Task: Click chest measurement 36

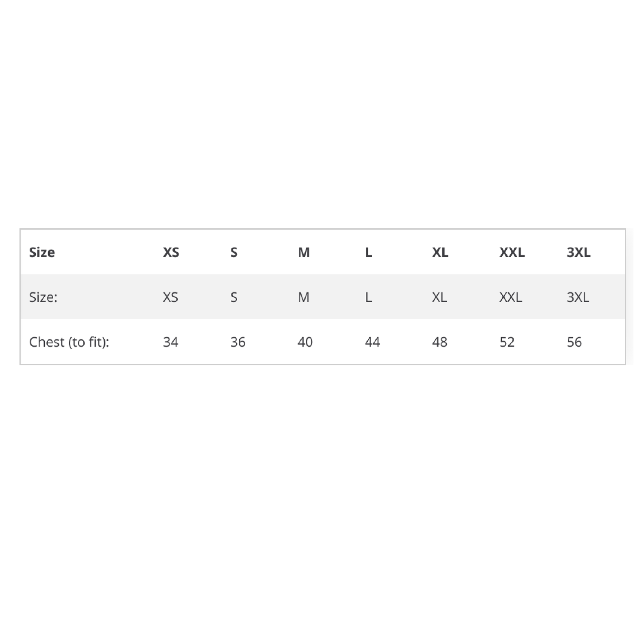Action: (x=238, y=342)
